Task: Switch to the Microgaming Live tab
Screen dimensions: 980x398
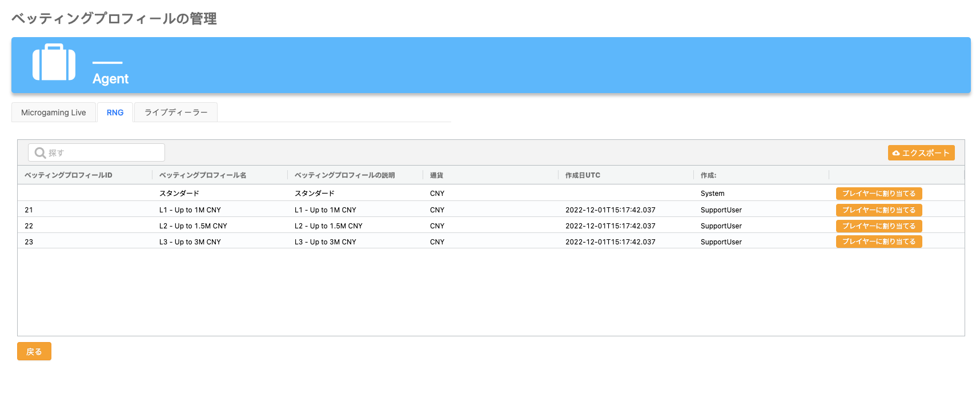Action: click(x=54, y=112)
